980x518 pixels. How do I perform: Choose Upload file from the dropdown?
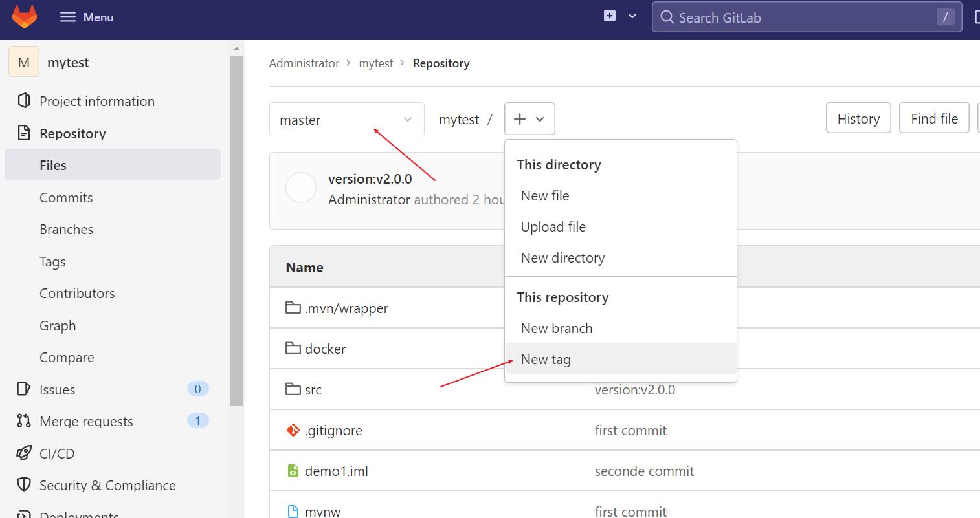621,227
